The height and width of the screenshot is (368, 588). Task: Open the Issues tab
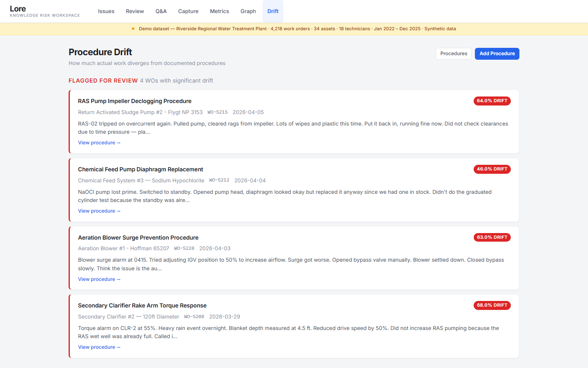coord(106,11)
